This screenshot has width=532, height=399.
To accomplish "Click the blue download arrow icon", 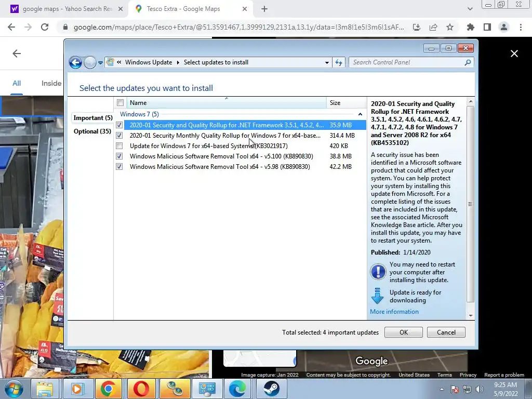I will (377, 296).
